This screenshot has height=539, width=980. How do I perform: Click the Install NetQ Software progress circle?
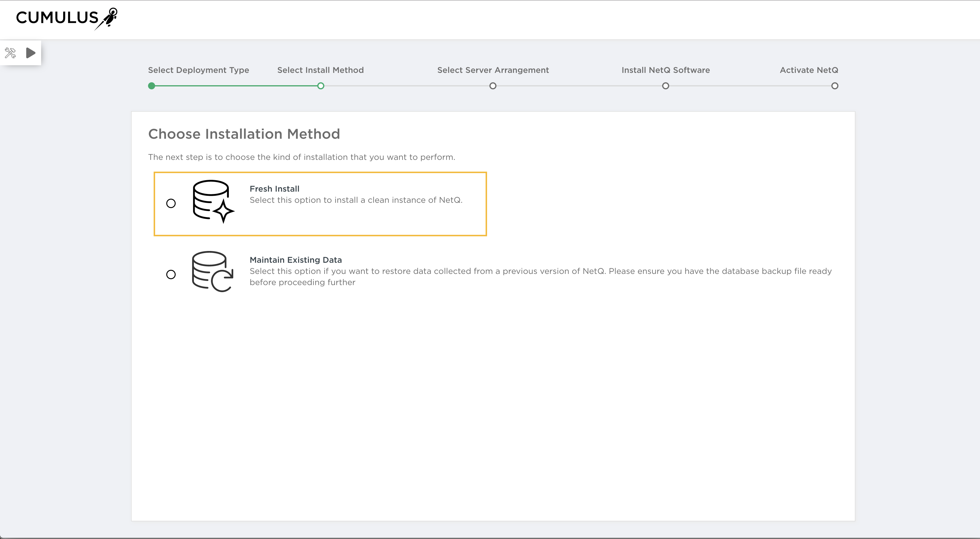tap(665, 86)
